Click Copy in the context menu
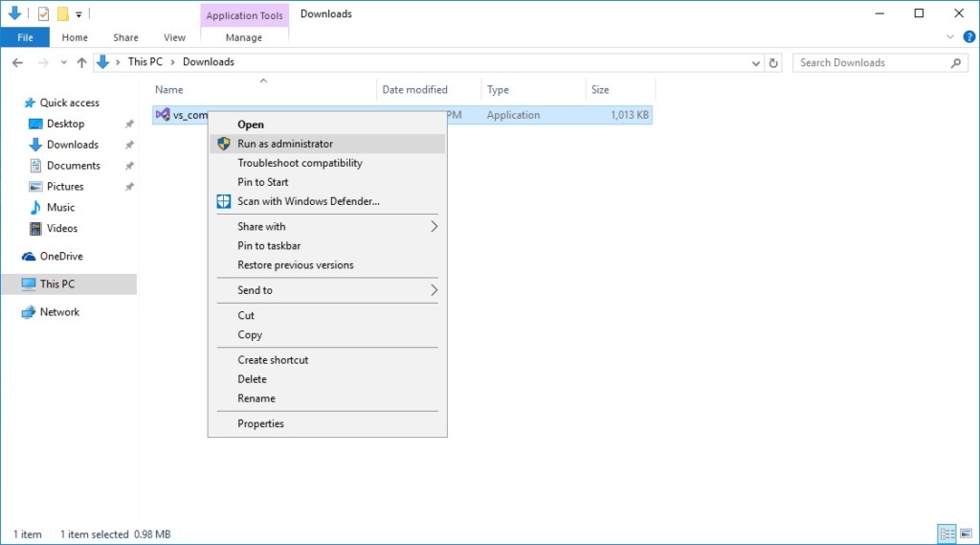 pyautogui.click(x=327, y=335)
